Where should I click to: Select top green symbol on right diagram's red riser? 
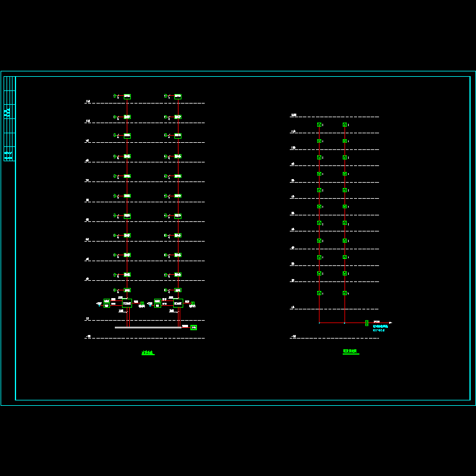(320, 125)
